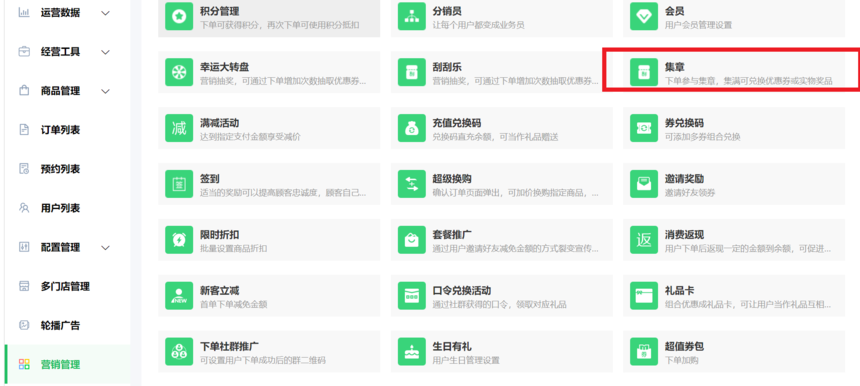This screenshot has height=386, width=860.
Task: Expand the 商品管理 chevron
Action: [106, 91]
